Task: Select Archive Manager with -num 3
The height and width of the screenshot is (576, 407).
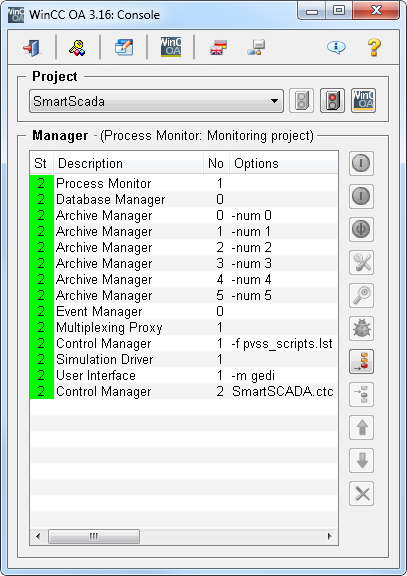Action: coord(184,263)
